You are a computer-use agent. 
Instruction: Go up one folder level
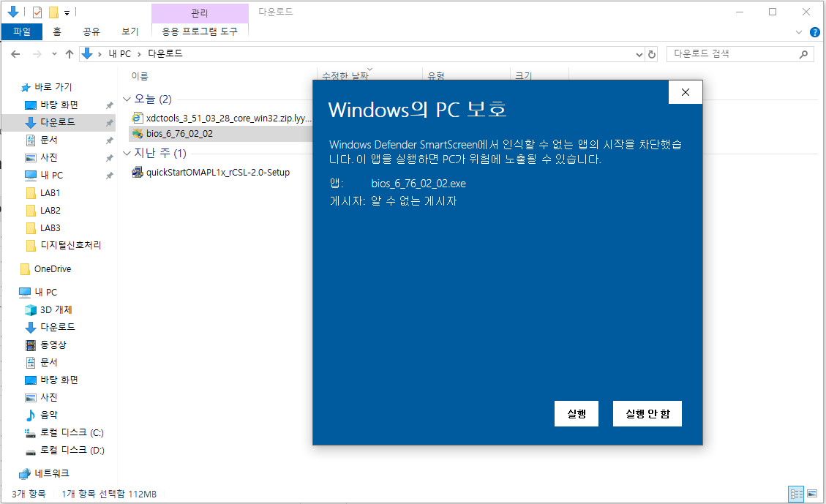coord(70,53)
